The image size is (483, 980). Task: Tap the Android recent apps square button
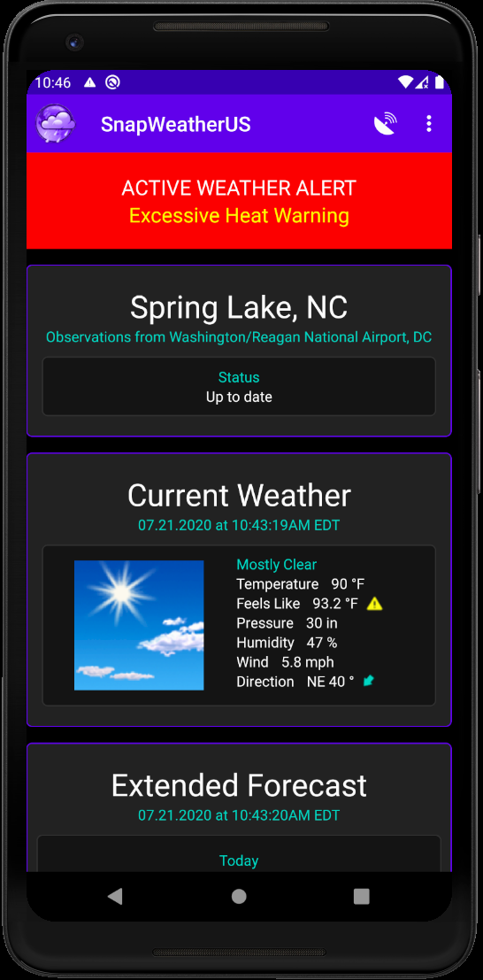tap(362, 896)
